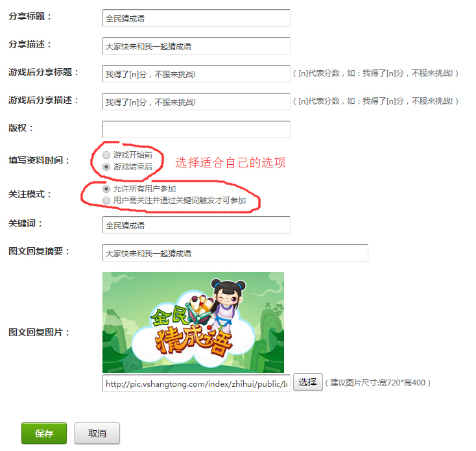Click the 分享描述 text box

point(196,46)
